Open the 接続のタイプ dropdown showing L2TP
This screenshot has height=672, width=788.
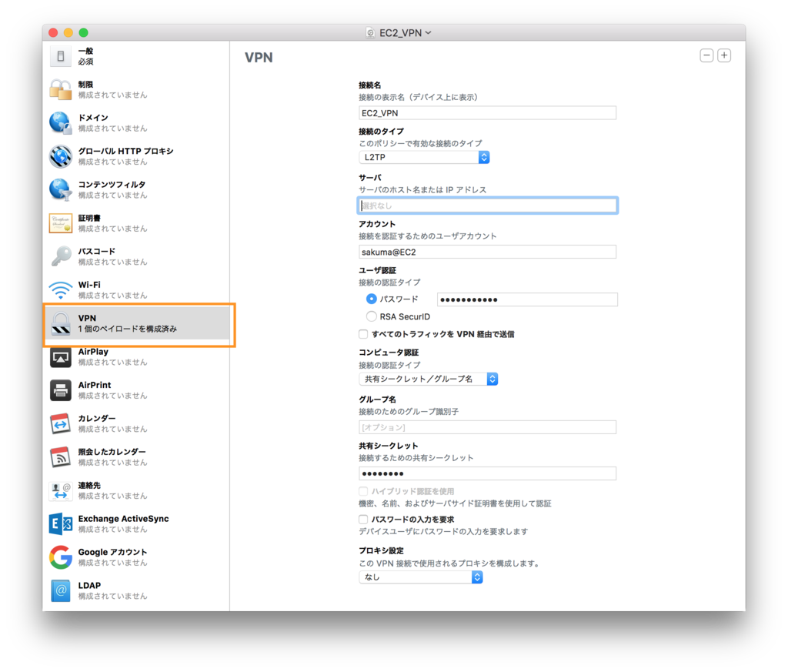pos(423,157)
